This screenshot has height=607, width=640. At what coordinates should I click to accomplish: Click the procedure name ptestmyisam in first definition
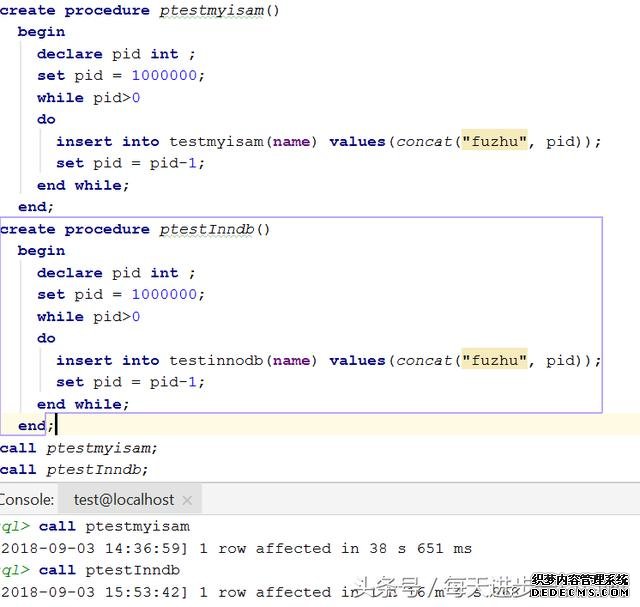214,10
